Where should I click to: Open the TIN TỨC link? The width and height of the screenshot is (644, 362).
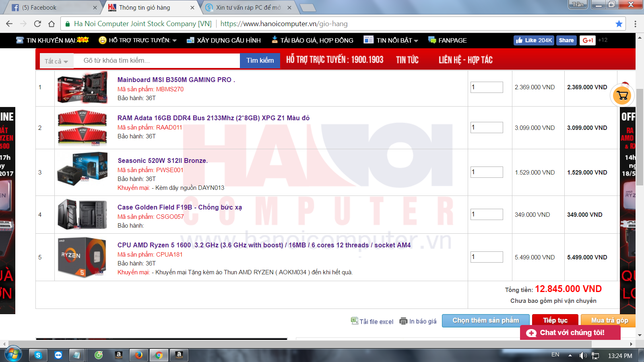pos(407,60)
